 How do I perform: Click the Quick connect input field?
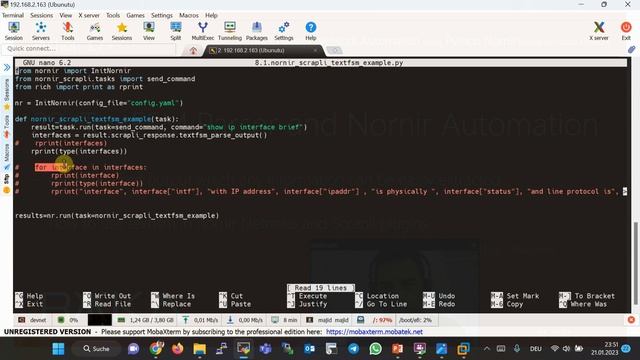pos(88,49)
